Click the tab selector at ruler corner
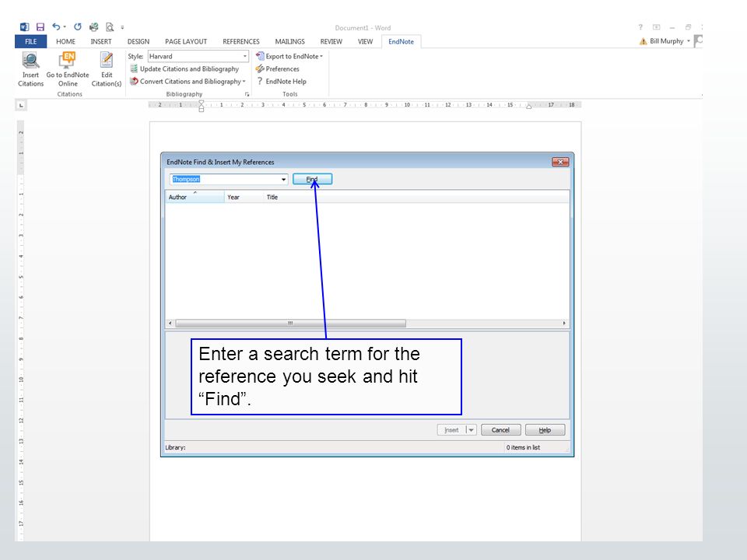Image resolution: width=747 pixels, height=560 pixels. (21, 105)
